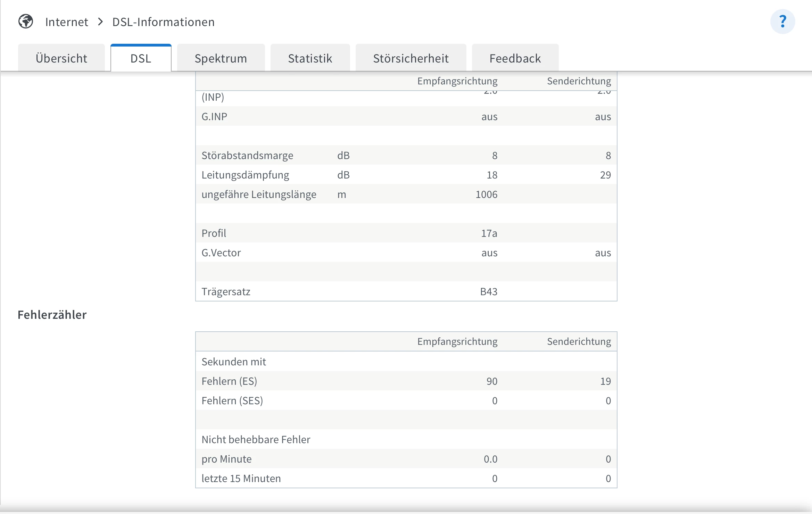Click the Internet breadcrumb link
This screenshot has width=812, height=514.
pos(67,22)
